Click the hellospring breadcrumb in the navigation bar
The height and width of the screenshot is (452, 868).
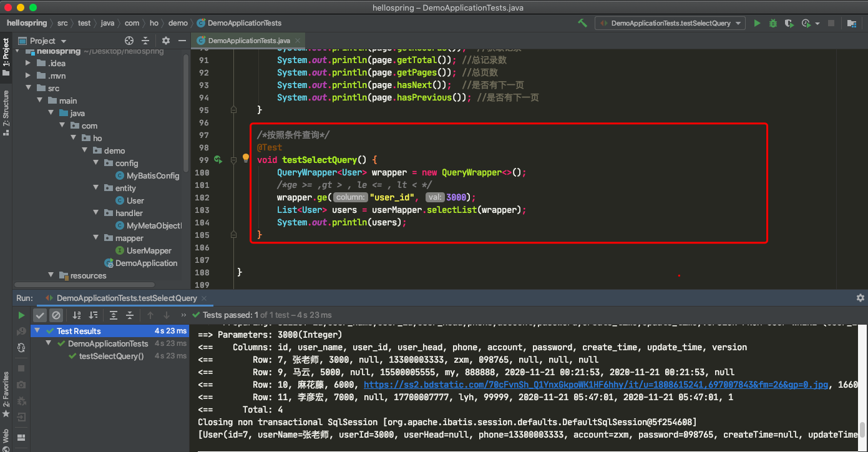click(27, 23)
